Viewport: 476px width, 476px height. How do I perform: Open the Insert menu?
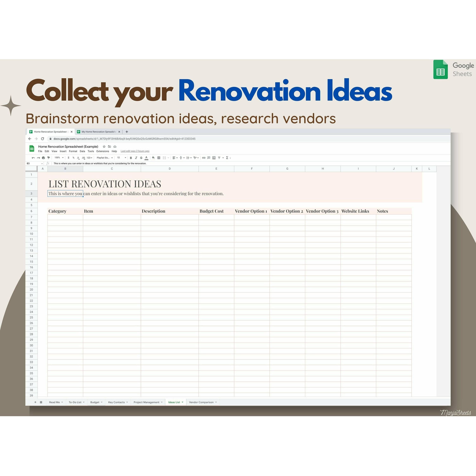pyautogui.click(x=63, y=151)
